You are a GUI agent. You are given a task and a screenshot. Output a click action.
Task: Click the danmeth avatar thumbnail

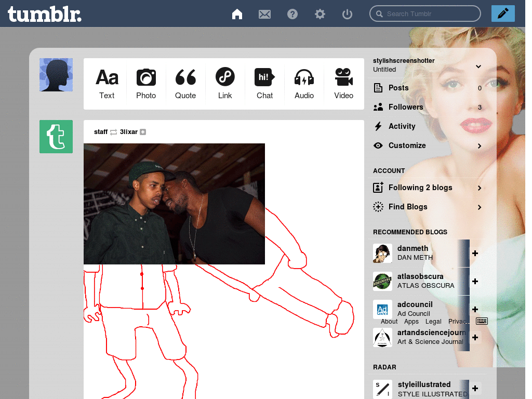point(382,253)
